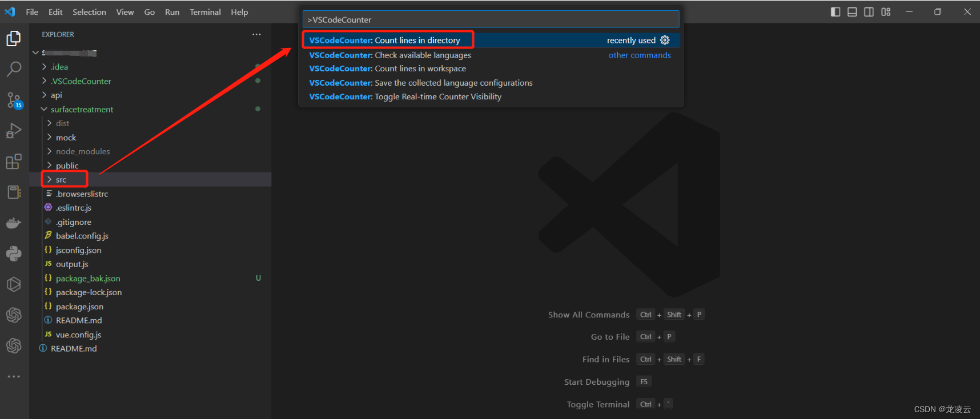Open the Edit menu

pyautogui.click(x=55, y=12)
